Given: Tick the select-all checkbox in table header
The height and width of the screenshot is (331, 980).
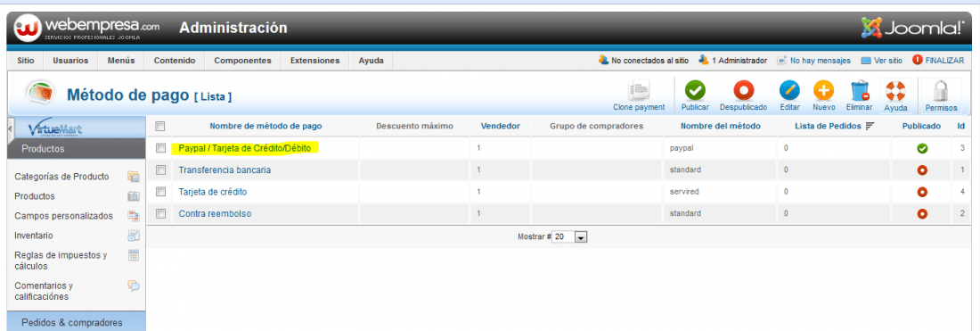Looking at the screenshot, I should tap(160, 126).
